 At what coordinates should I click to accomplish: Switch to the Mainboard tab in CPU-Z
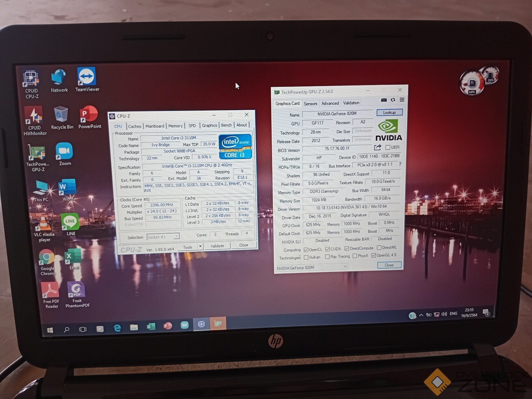155,126
